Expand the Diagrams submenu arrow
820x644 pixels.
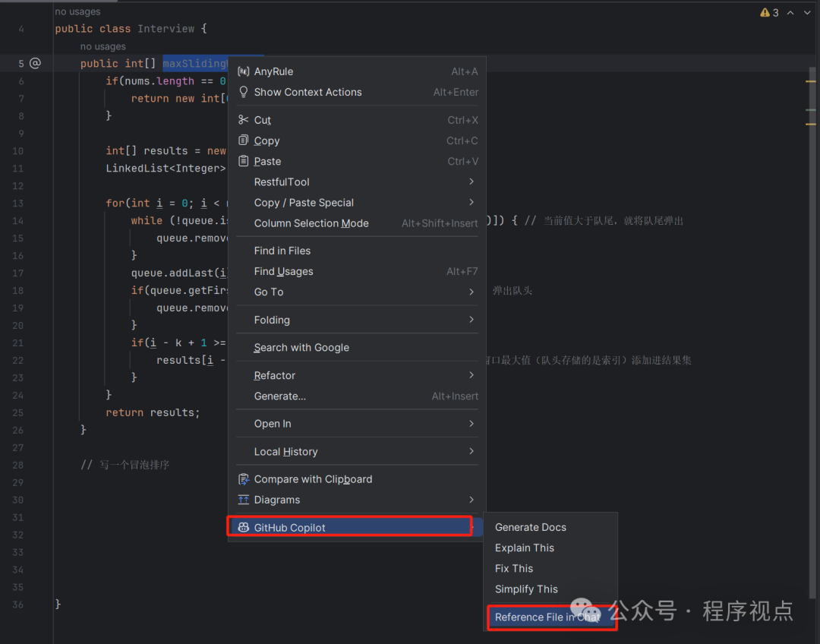(x=471, y=500)
